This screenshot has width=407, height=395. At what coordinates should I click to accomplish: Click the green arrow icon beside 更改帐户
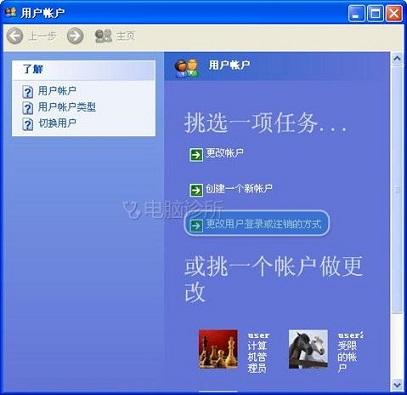point(196,155)
